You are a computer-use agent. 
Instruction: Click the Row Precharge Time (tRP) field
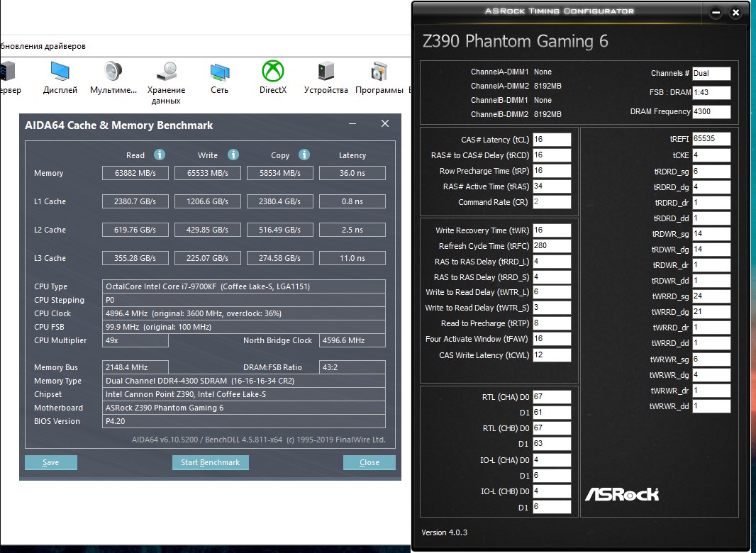[552, 171]
